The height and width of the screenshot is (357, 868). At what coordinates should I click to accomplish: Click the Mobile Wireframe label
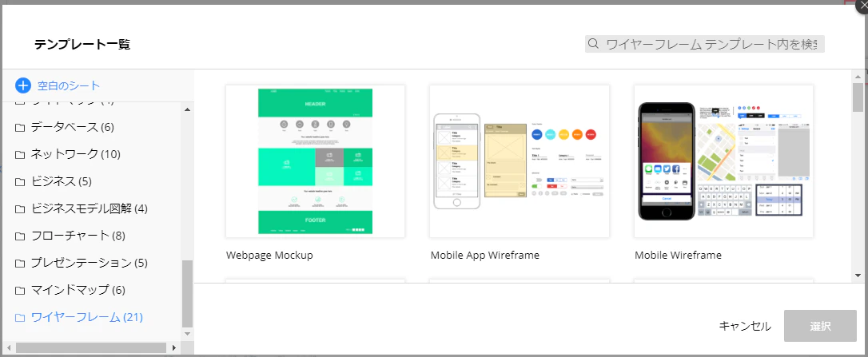click(678, 255)
